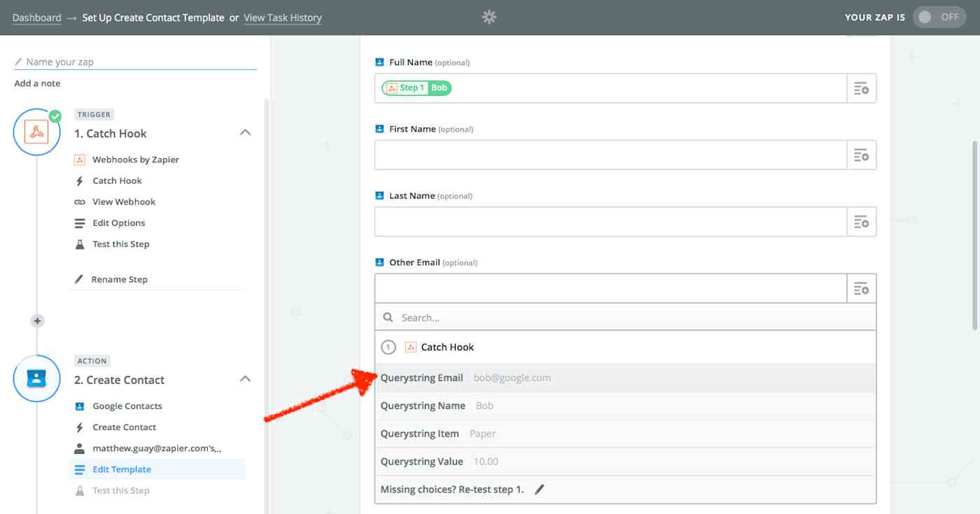Click the Rename Step pencil icon
Screen dimensions: 980x514
point(80,278)
